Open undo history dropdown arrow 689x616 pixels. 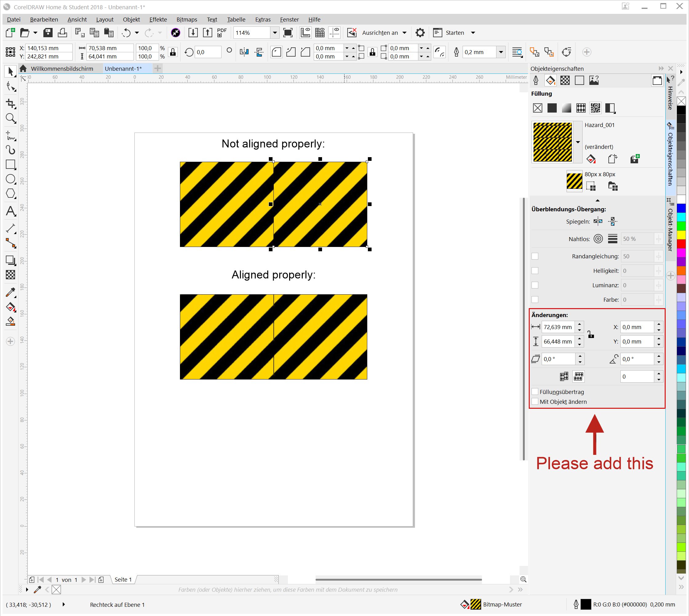[x=137, y=33]
